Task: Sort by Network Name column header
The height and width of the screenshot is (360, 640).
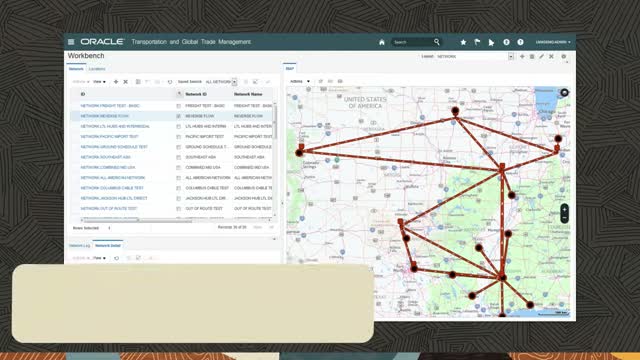Action: (248, 94)
